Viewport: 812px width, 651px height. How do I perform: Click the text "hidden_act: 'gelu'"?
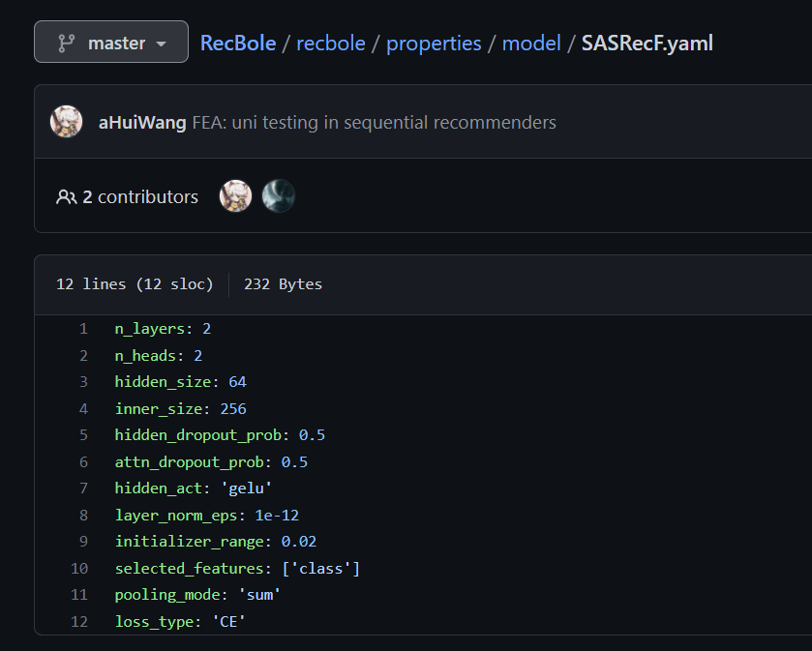pos(194,489)
